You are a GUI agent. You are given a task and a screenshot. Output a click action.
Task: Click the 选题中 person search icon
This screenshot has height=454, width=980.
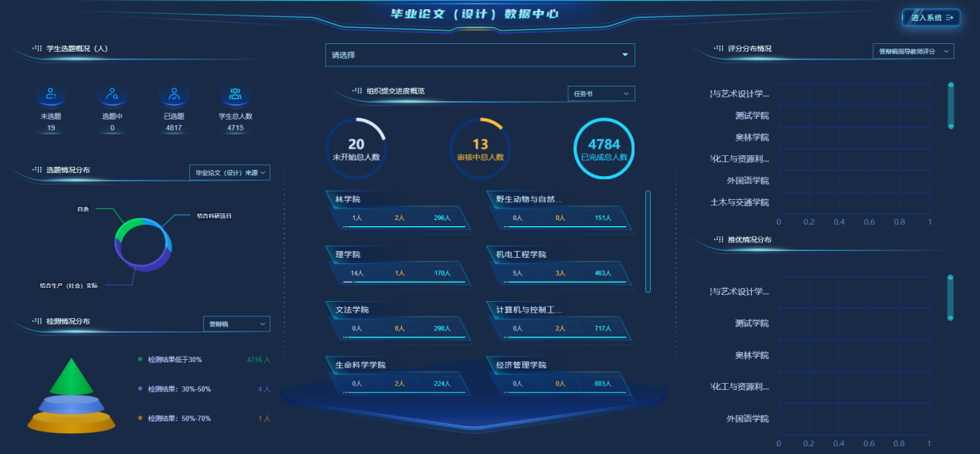[112, 95]
